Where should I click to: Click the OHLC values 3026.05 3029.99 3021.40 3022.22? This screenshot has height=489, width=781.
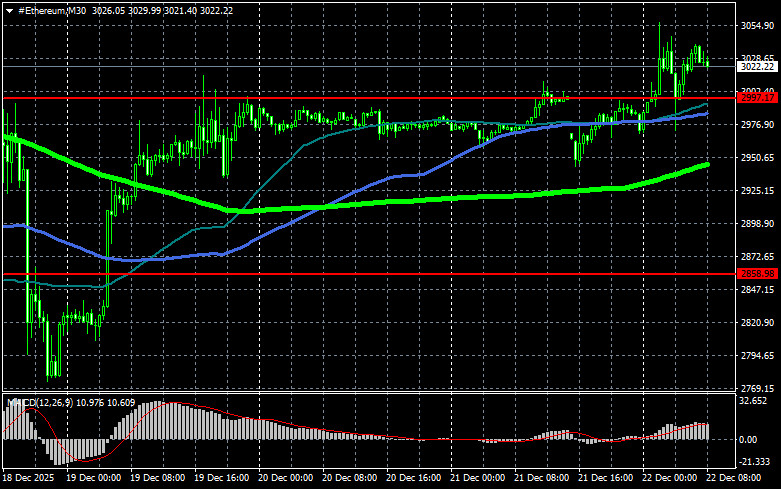162,10
